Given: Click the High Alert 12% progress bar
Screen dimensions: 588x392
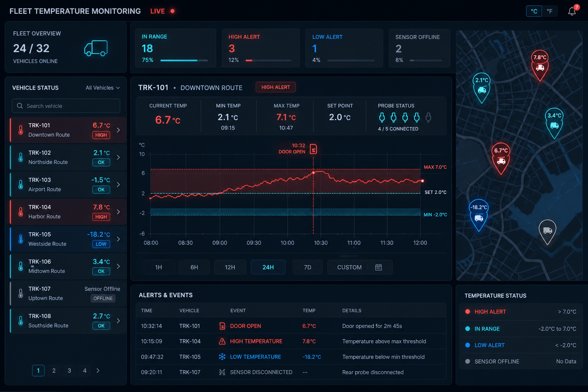Looking at the screenshot, I should tap(268, 60).
